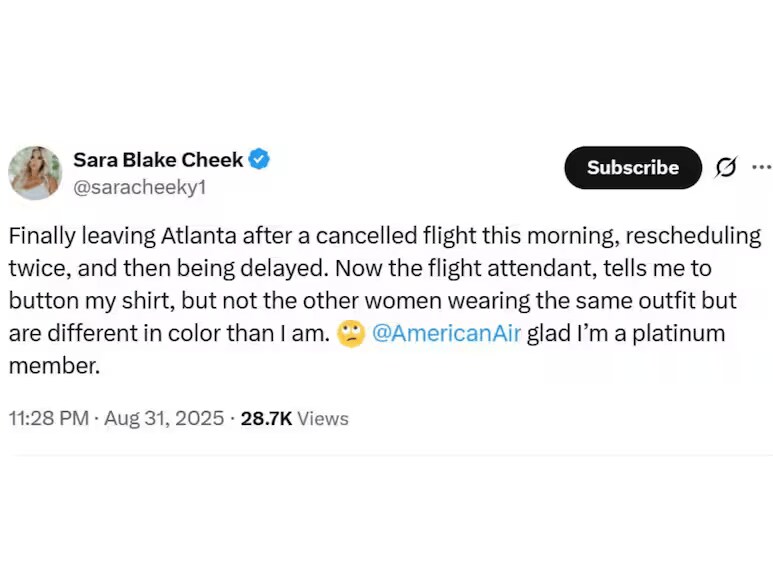The width and height of the screenshot is (773, 580).
Task: Click the Aug 31, 2025 date
Action: [x=164, y=419]
